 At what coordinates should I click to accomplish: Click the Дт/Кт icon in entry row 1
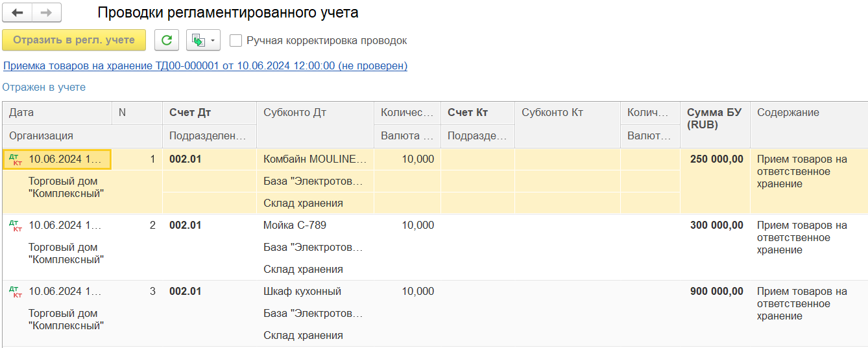click(x=17, y=159)
